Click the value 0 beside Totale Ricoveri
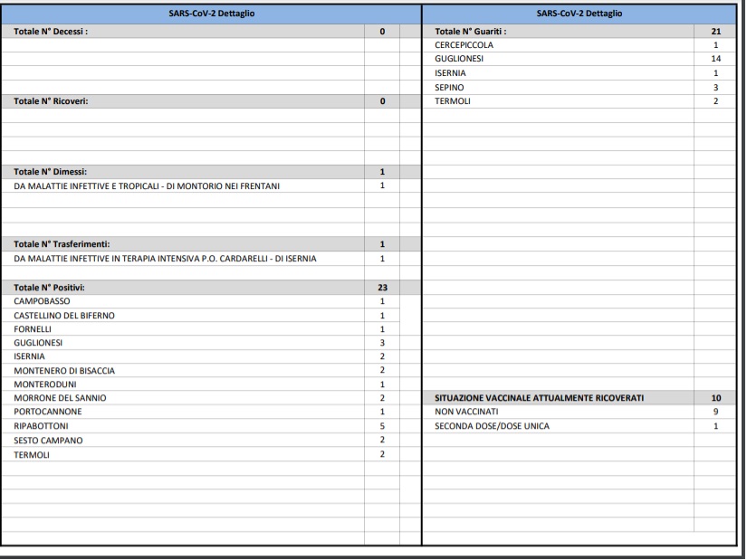Viewport: 747px width, 560px height. [382, 101]
